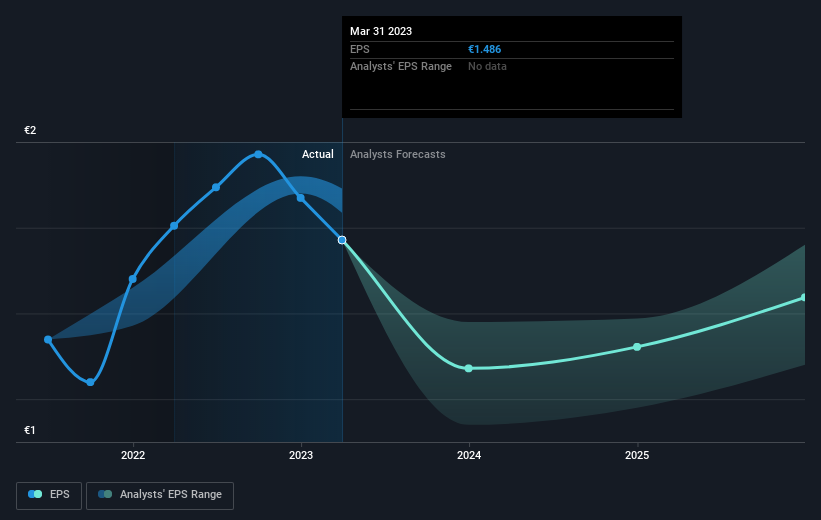Select the highlighted Mar 31 2023 data point
This screenshot has height=520, width=821.
pyautogui.click(x=342, y=240)
